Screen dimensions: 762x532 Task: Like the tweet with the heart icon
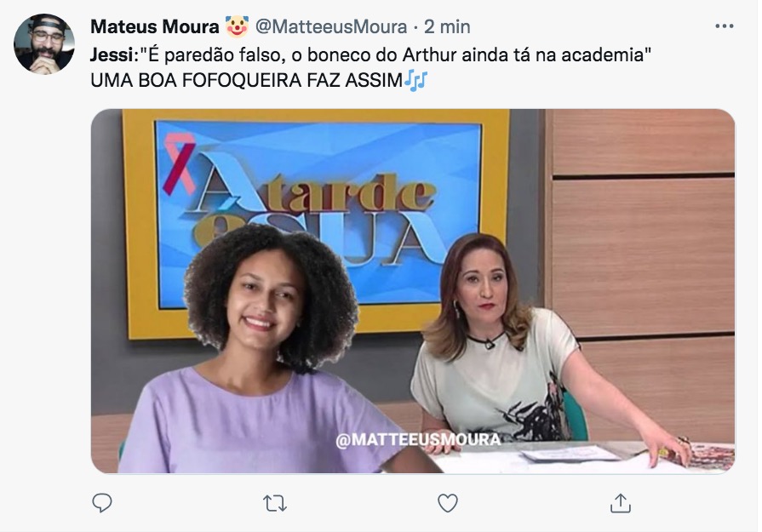coord(448,503)
